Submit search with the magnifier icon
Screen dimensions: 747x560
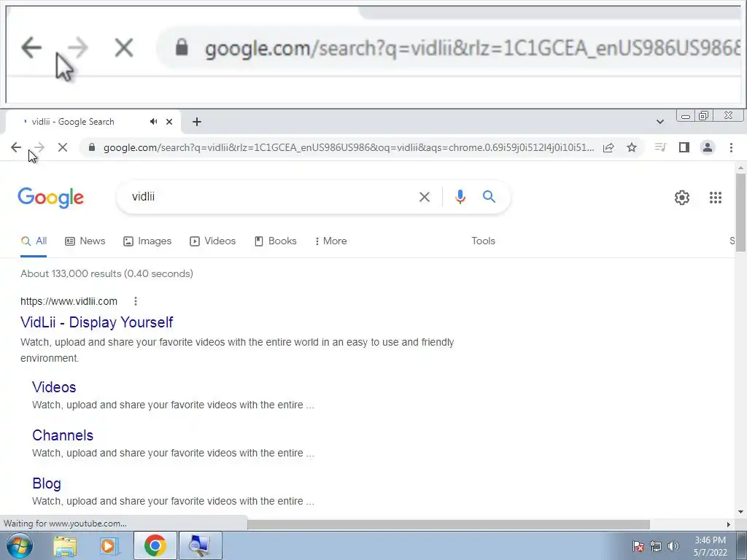(489, 197)
